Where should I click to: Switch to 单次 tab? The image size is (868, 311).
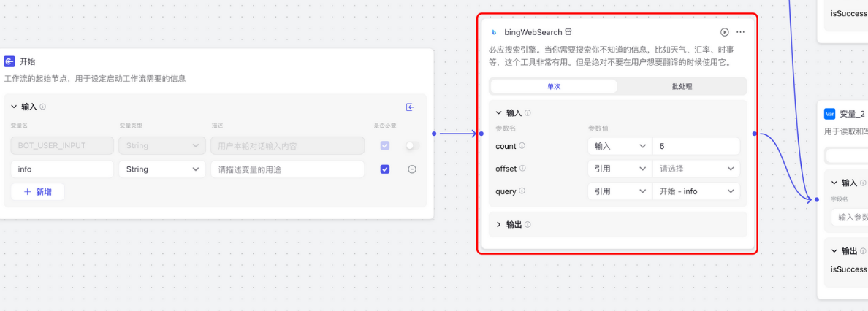pos(554,86)
